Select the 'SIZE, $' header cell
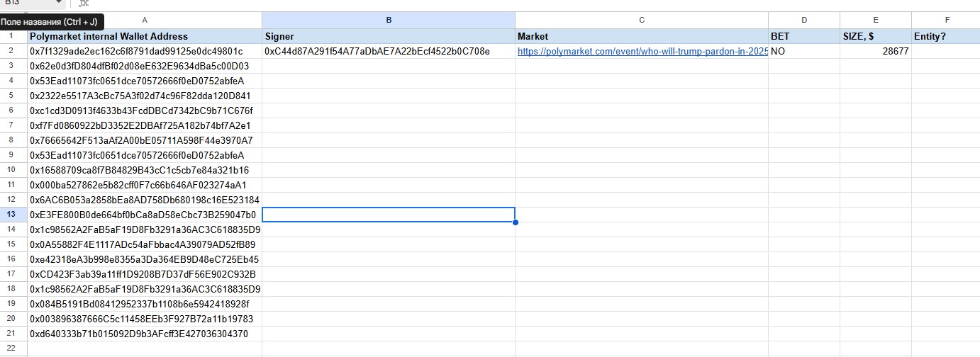 876,36
